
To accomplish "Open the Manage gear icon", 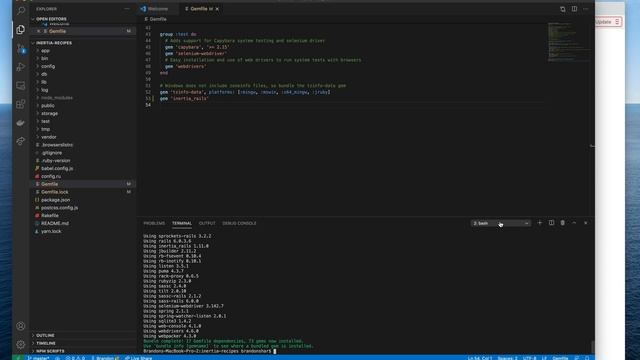I will tap(21, 344).
